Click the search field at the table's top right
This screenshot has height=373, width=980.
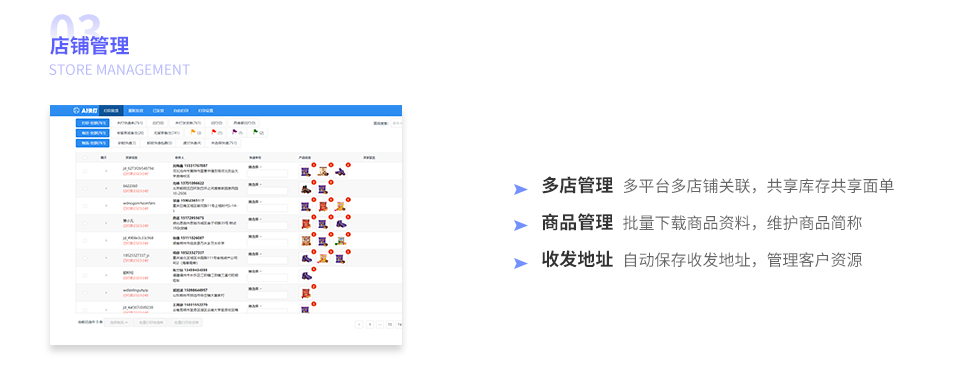click(x=396, y=123)
